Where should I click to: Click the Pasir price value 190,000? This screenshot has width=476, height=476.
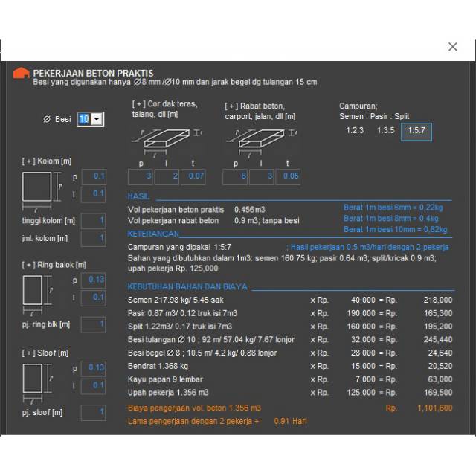361,313
